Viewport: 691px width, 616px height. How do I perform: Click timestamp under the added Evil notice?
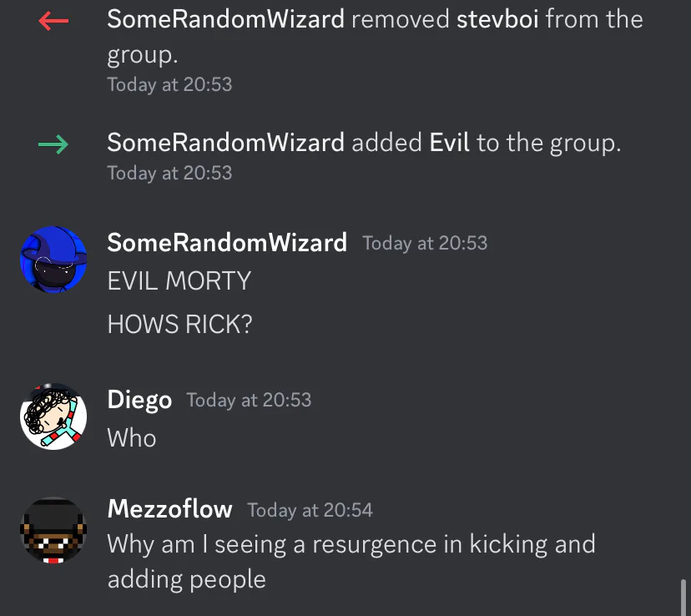169,173
